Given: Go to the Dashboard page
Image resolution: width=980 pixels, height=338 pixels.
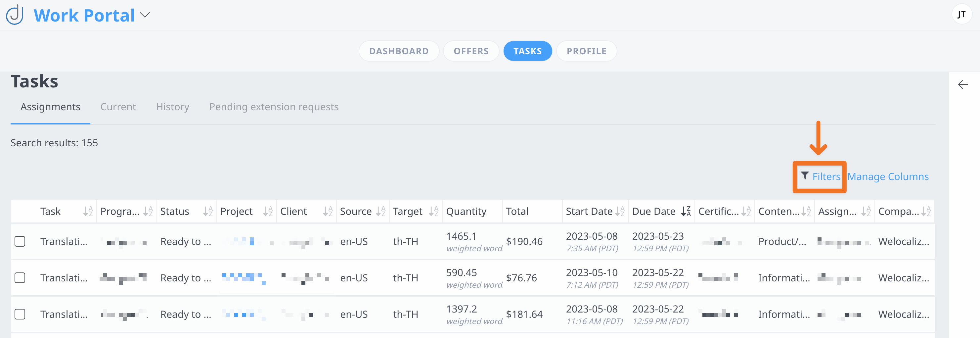Looking at the screenshot, I should coord(399,51).
